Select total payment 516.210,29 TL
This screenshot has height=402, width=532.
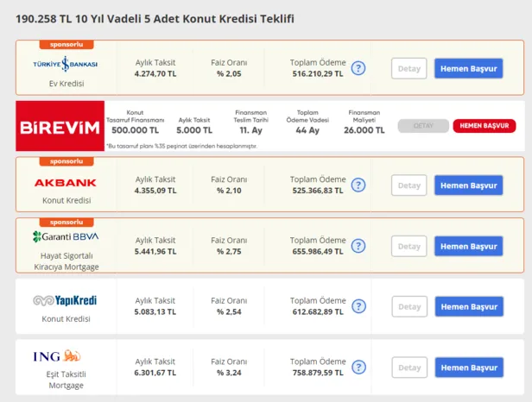click(x=318, y=74)
